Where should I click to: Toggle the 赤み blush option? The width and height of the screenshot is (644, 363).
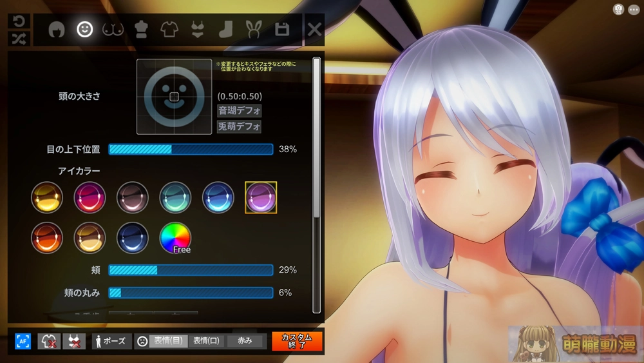(x=245, y=341)
